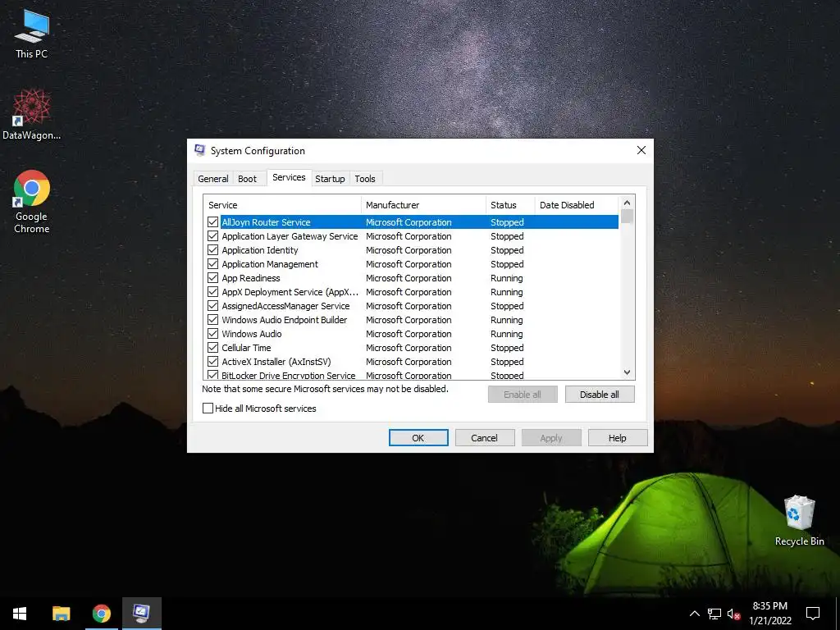Close the System Configuration dialog

click(x=641, y=151)
